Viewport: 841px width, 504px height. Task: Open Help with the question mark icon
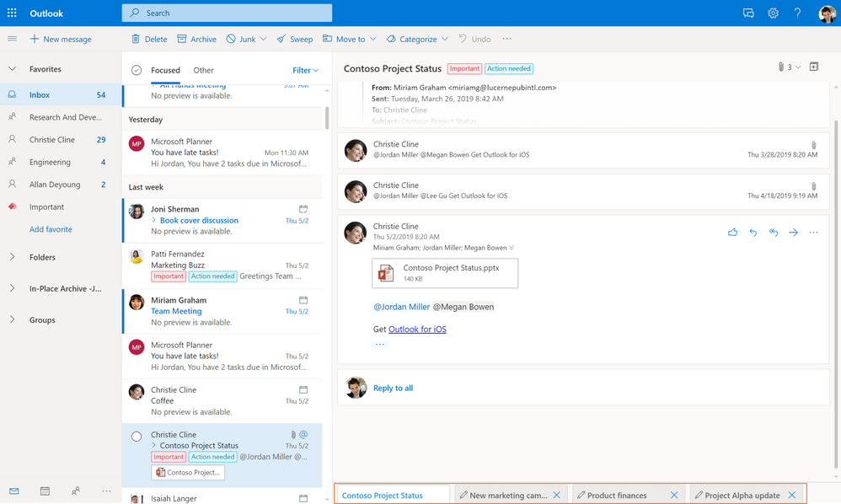click(797, 12)
